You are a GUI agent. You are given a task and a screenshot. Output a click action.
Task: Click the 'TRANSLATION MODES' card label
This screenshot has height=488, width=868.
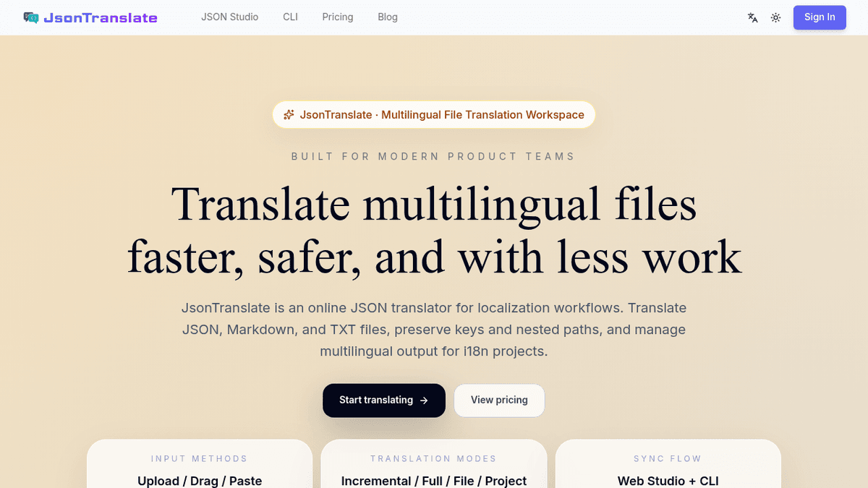tap(434, 458)
